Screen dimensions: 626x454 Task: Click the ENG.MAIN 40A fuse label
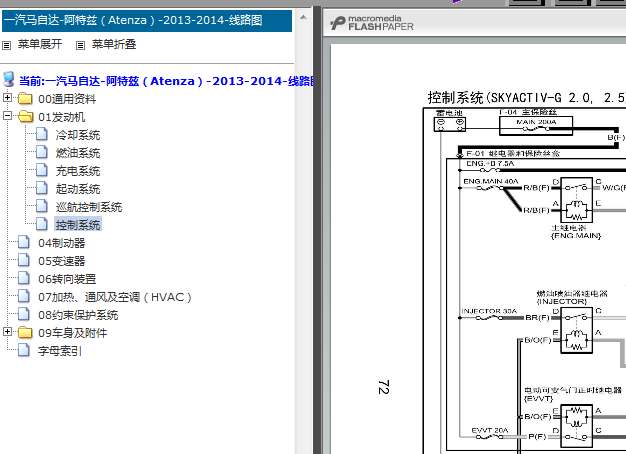tap(491, 181)
